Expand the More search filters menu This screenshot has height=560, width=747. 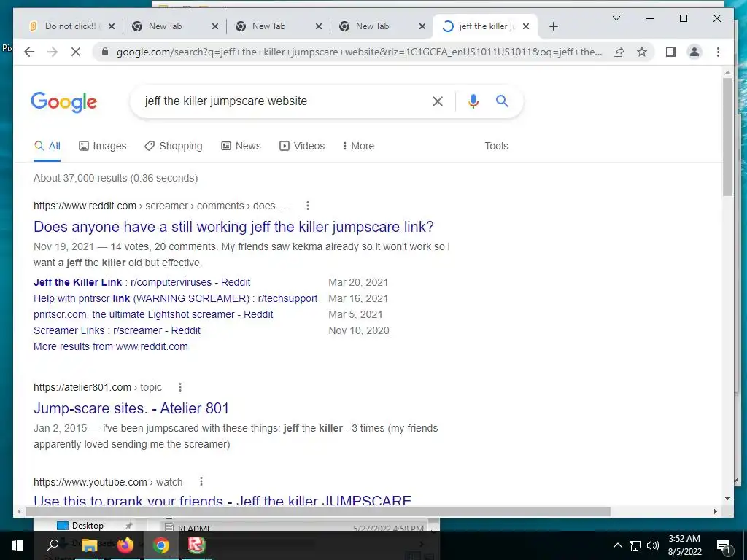click(x=358, y=146)
